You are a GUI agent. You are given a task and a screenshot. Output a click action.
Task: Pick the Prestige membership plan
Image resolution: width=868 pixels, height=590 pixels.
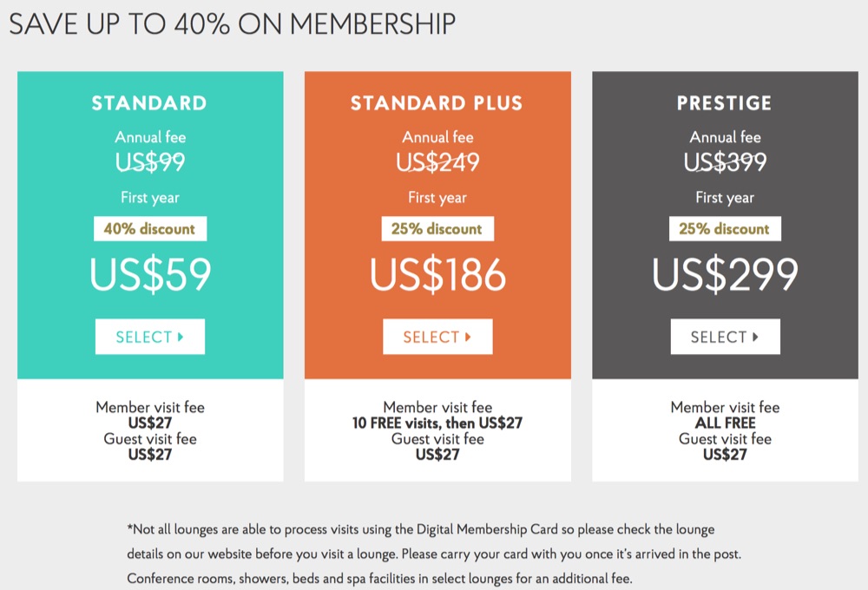point(725,338)
